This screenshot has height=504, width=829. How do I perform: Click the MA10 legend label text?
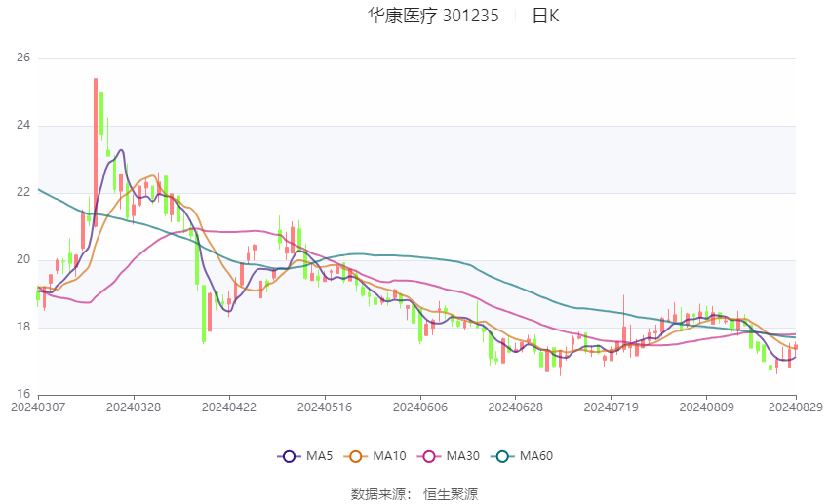(389, 456)
